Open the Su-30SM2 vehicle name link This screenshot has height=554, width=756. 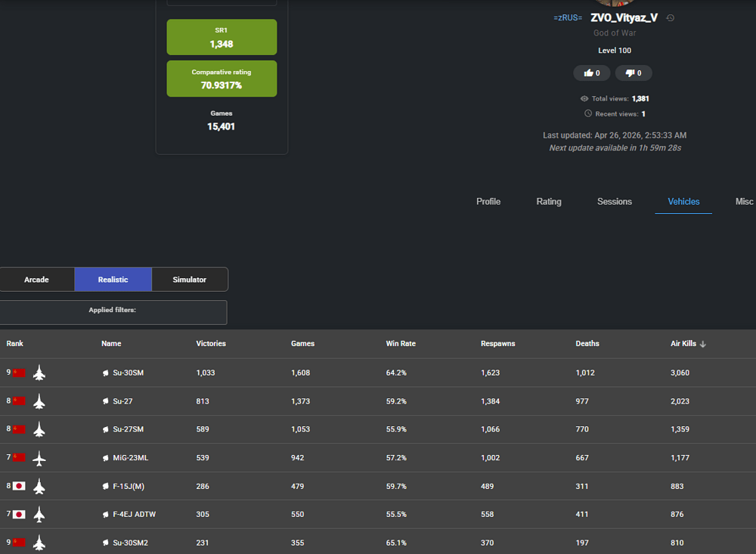point(130,543)
